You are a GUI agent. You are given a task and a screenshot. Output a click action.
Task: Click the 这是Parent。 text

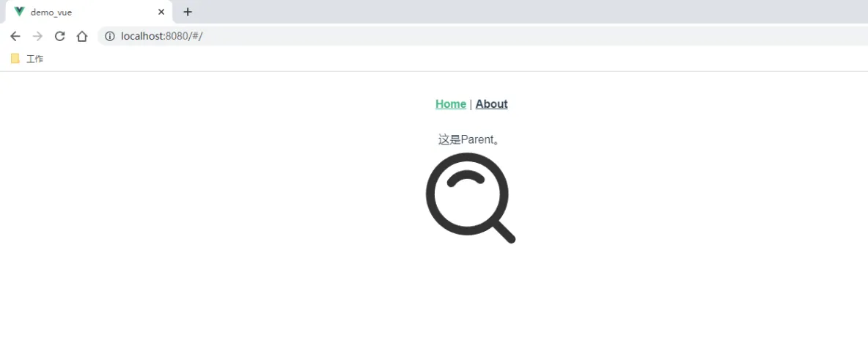point(469,139)
